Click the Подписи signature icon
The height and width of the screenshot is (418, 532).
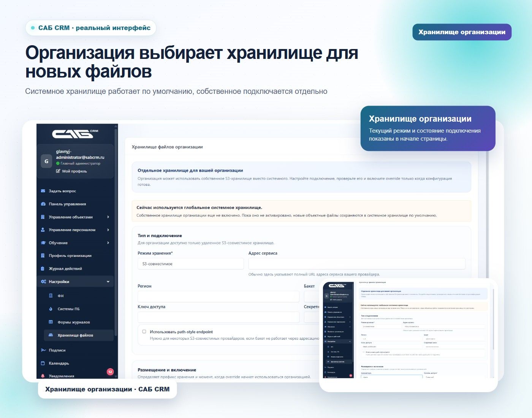pos(43,350)
